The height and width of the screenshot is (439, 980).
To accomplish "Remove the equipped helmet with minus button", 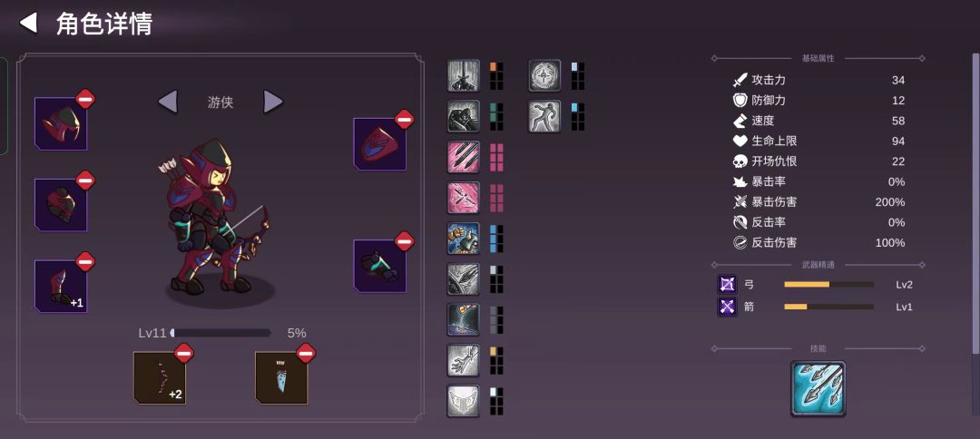I will [x=85, y=99].
